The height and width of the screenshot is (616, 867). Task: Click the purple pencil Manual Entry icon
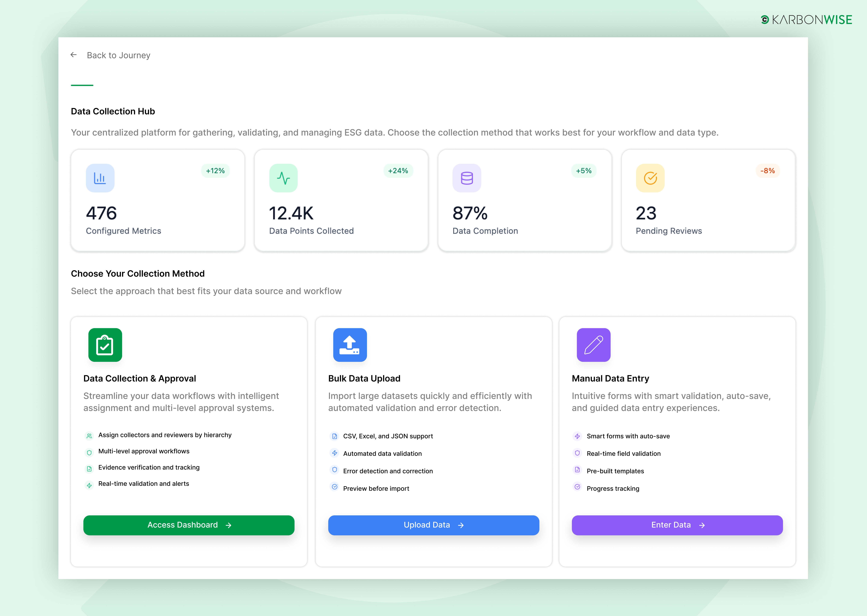tap(593, 345)
